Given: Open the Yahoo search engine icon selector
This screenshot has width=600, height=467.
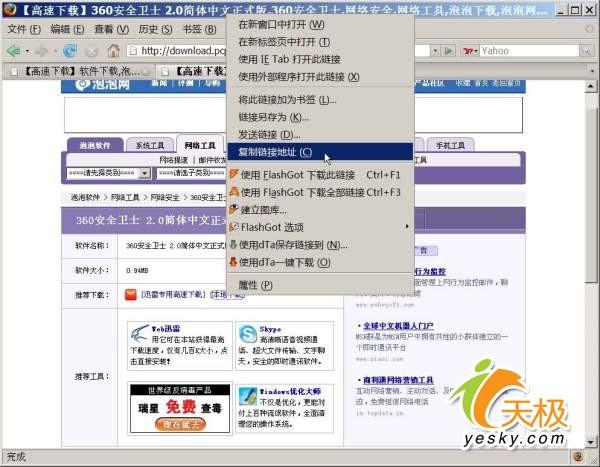Looking at the screenshot, I should coord(470,51).
